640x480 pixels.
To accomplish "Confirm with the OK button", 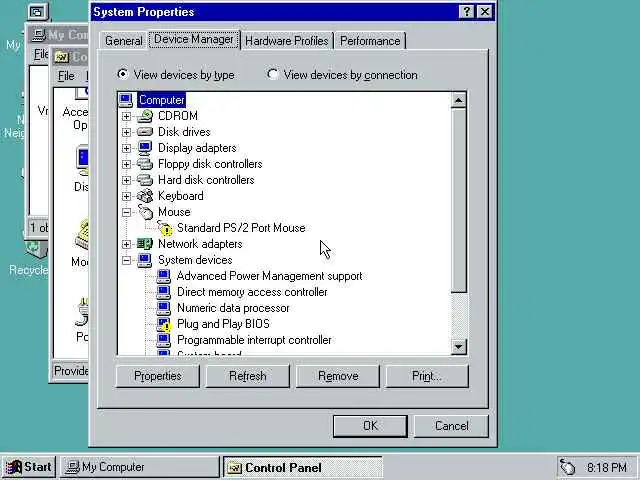I will pos(370,426).
